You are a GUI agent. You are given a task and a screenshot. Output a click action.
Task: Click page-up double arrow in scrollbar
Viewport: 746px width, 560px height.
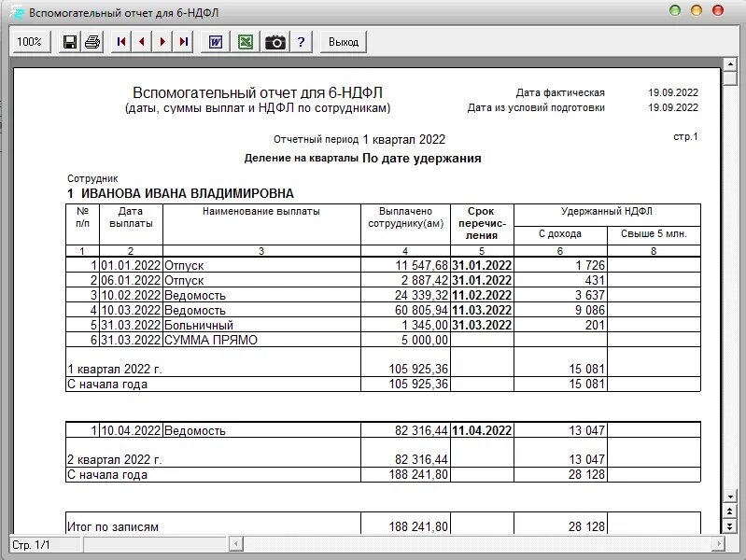click(x=730, y=511)
